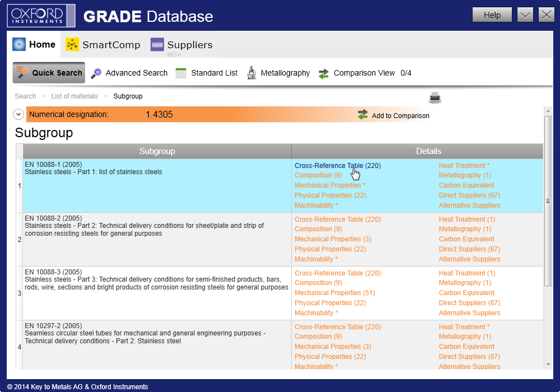Screen dimensions: 560x392
Task: Click the scrollbar up arrow
Action: (x=548, y=111)
